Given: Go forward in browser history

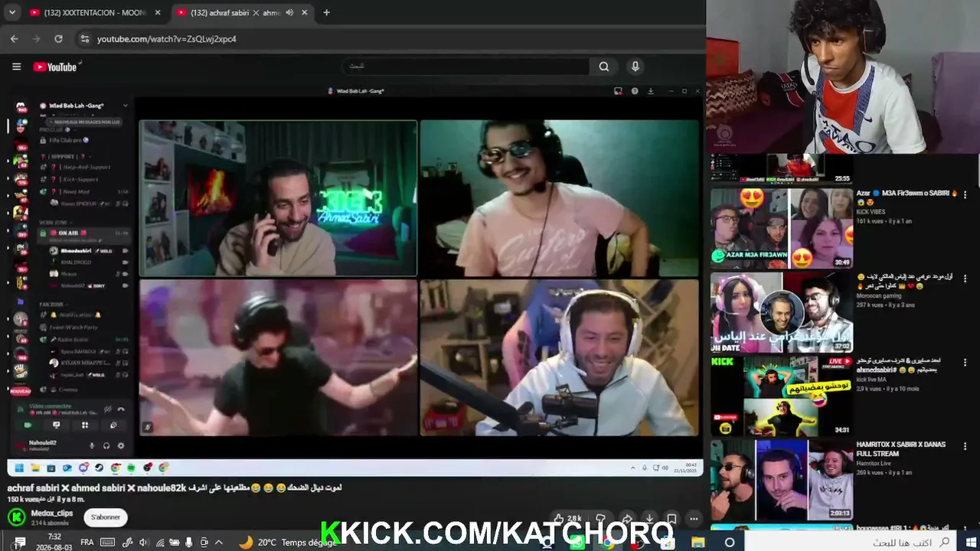Looking at the screenshot, I should [x=36, y=38].
